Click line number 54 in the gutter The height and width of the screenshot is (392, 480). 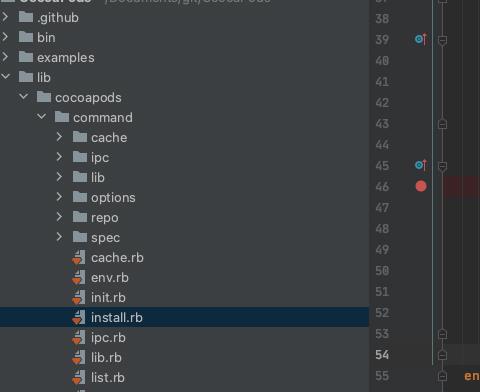coord(382,355)
